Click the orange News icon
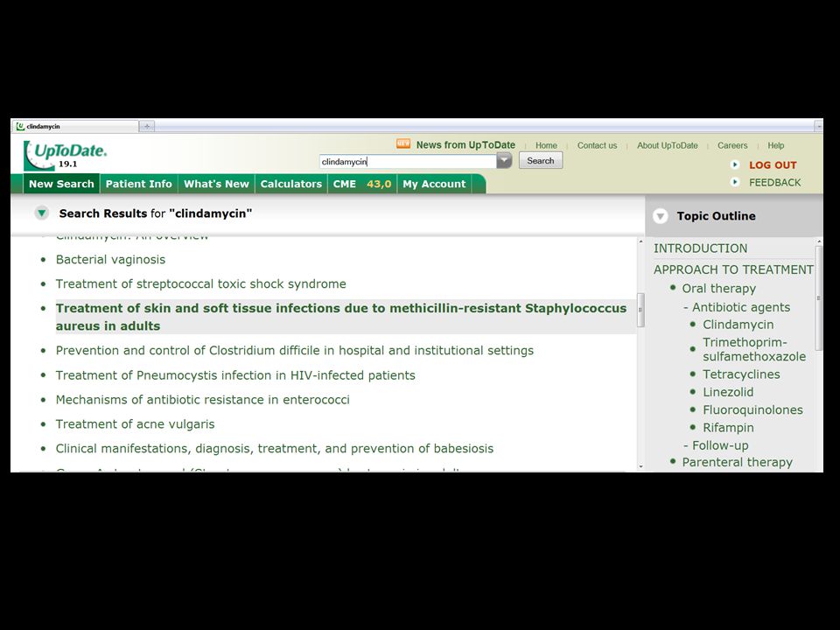840x630 pixels. coord(403,144)
